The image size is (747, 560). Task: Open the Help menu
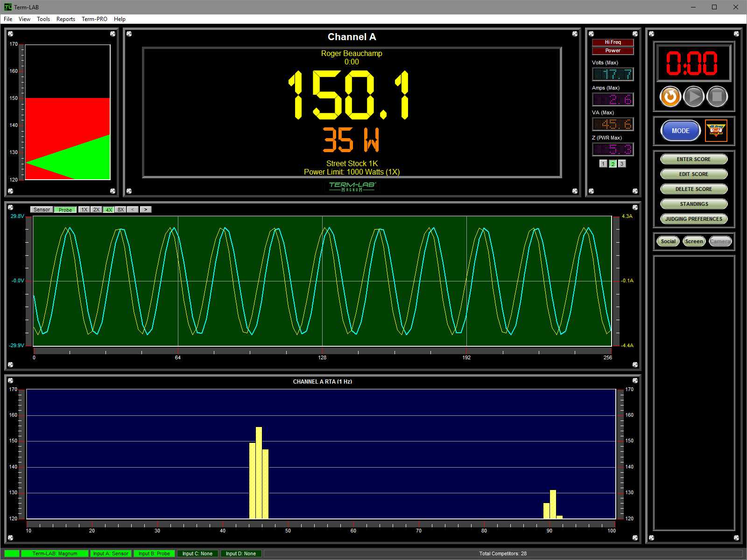pyautogui.click(x=120, y=19)
